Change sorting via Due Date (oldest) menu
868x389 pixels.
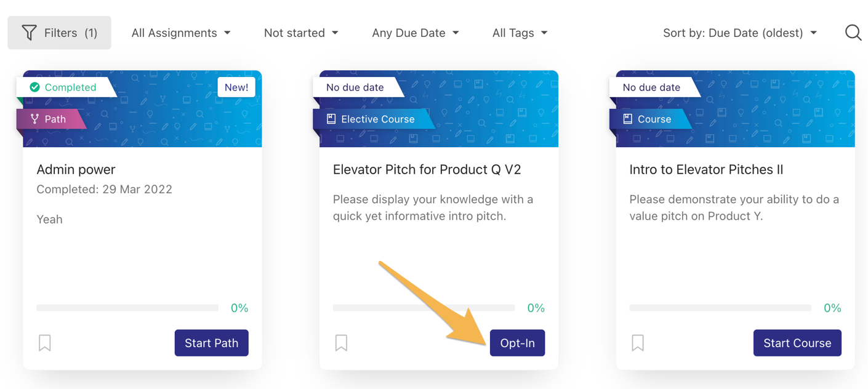[739, 33]
